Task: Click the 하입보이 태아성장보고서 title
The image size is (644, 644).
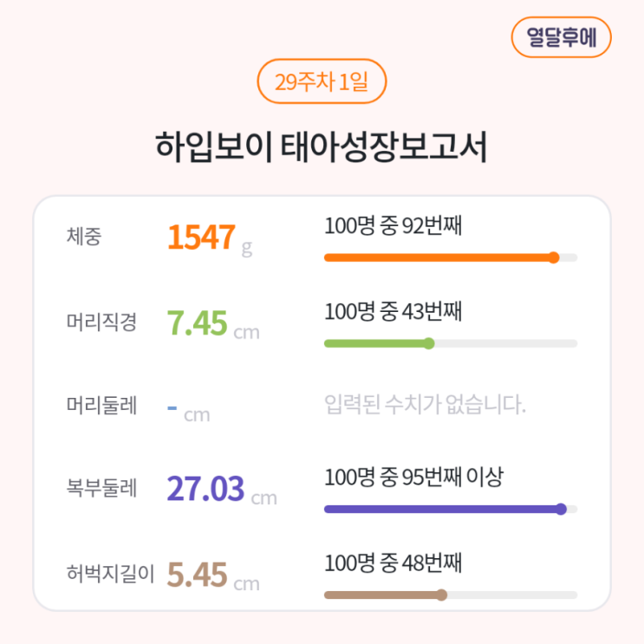Action: coord(322,147)
